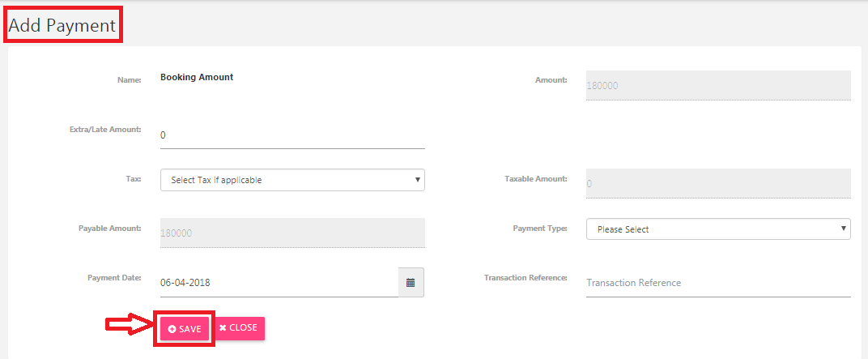Click the Payment Date field showing 06-04-2018
This screenshot has height=359, width=868.
279,283
